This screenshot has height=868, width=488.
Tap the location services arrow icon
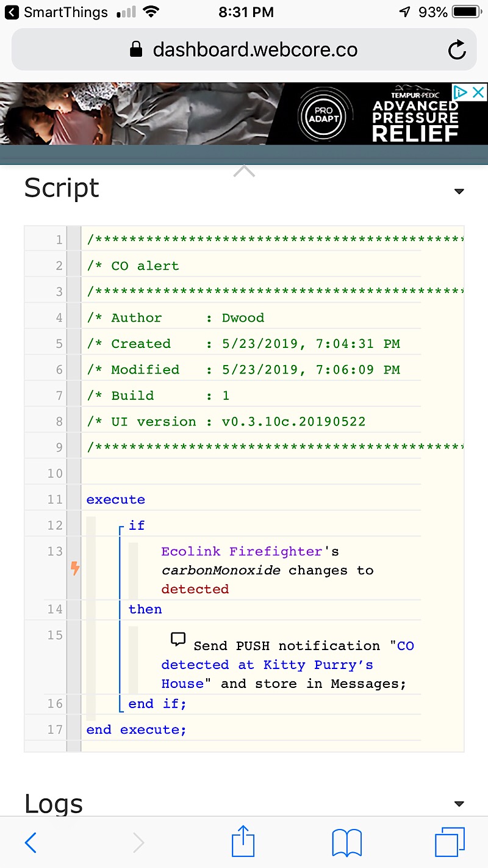point(405,12)
